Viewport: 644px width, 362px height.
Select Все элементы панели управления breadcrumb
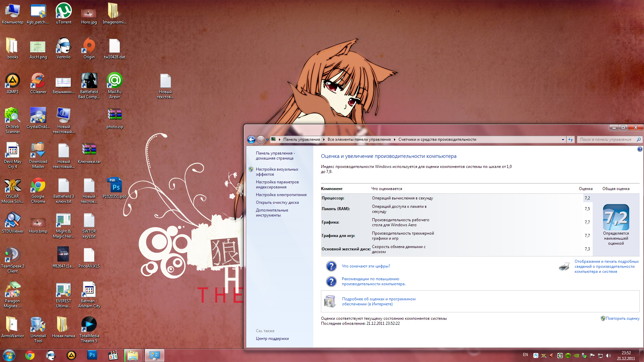click(x=359, y=139)
